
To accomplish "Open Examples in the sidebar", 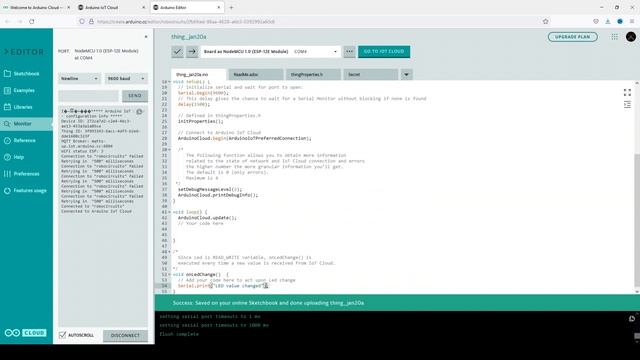I will pyautogui.click(x=26, y=90).
